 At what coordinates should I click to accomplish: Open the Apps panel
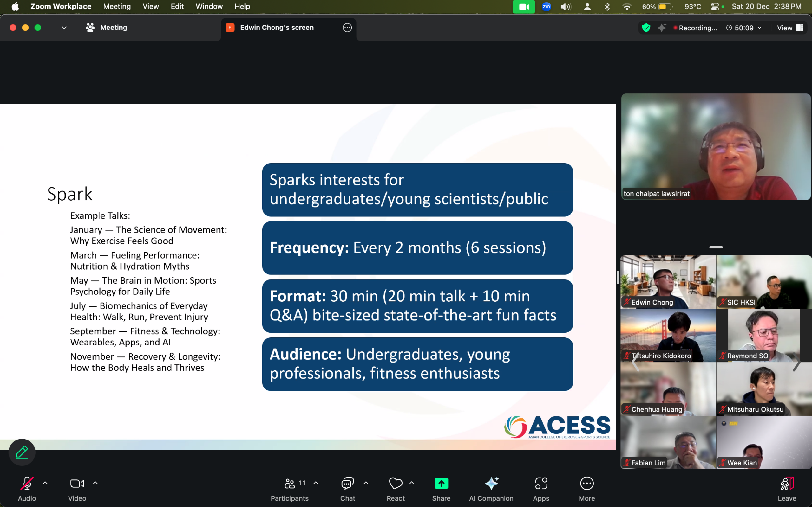tap(541, 489)
